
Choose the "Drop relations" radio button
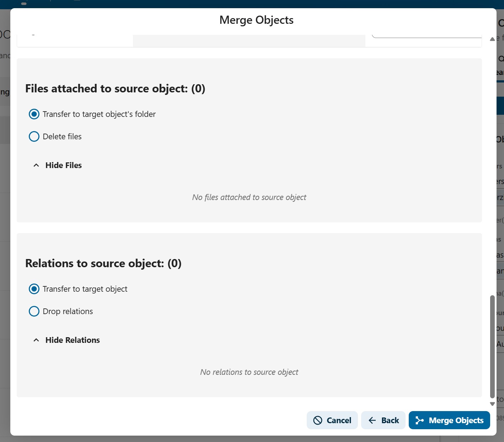click(34, 312)
